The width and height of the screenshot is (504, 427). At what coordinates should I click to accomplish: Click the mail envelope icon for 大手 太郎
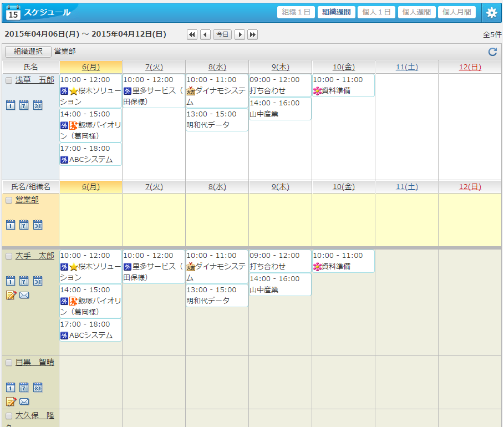pos(24,295)
